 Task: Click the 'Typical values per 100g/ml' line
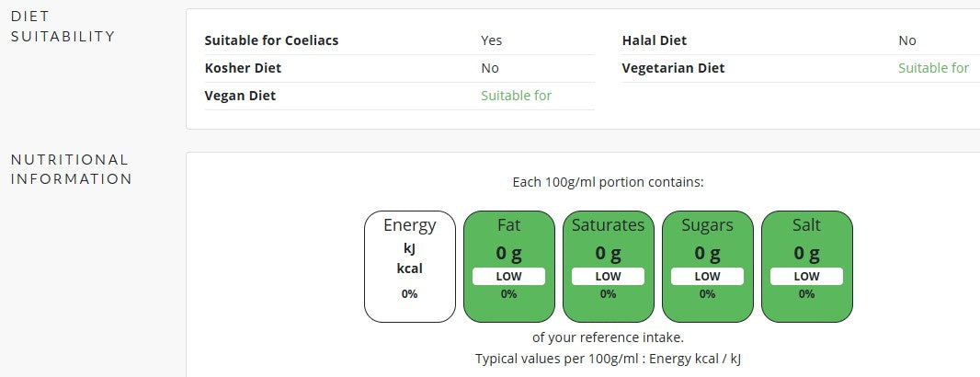coord(608,359)
